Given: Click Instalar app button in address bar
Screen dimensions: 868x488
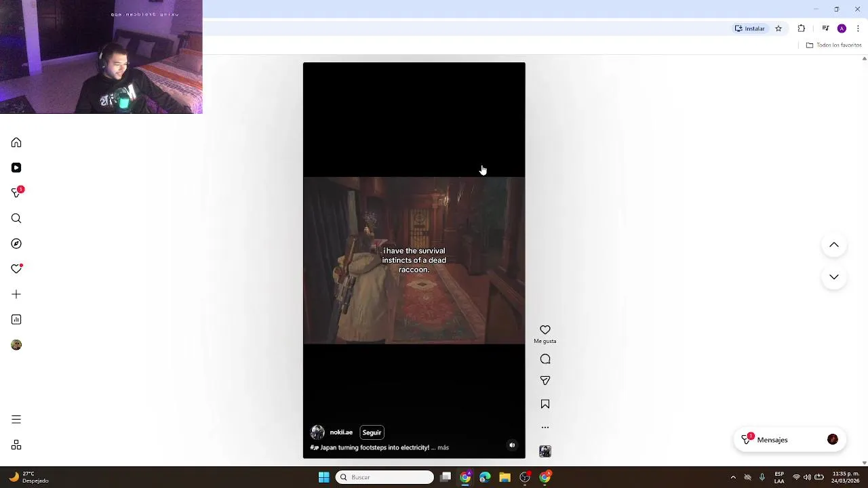Looking at the screenshot, I should [x=750, y=28].
